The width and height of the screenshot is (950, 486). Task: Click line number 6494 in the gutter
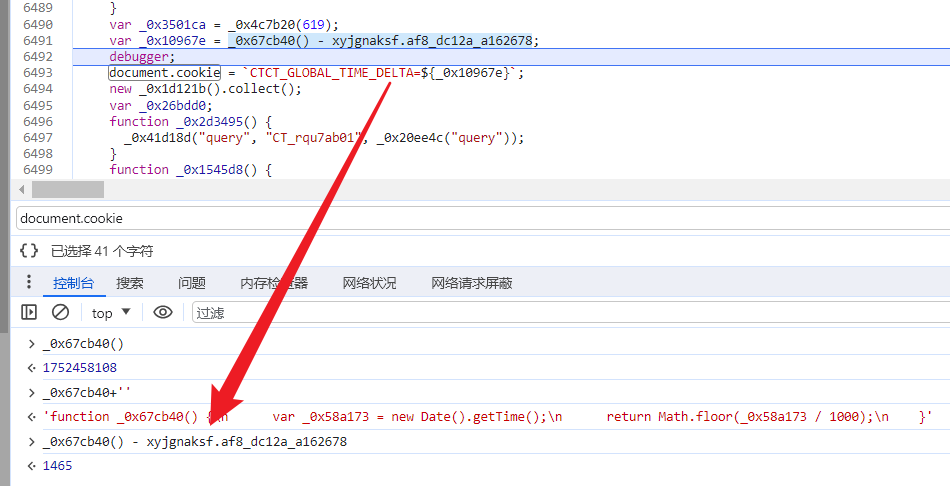[38, 89]
